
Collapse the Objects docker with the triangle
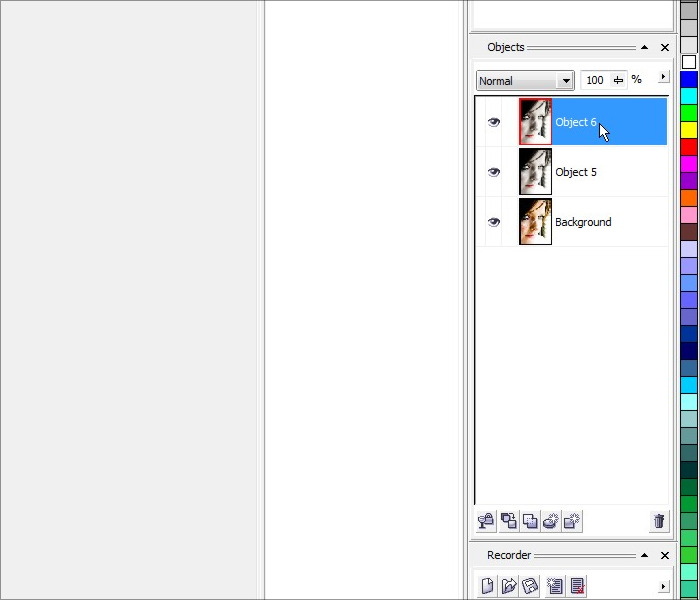(644, 47)
